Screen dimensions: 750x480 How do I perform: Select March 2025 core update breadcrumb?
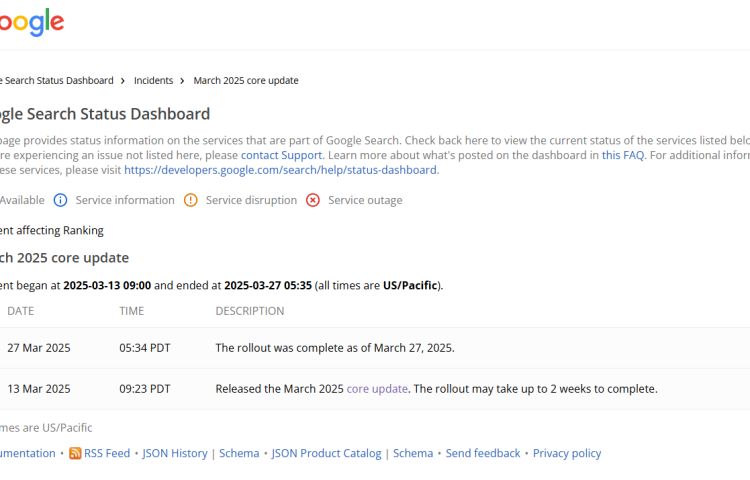pyautogui.click(x=246, y=80)
